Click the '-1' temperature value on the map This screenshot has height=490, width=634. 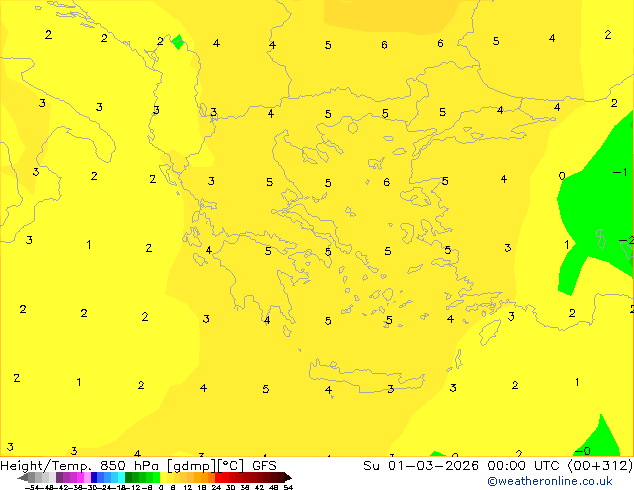coord(620,172)
